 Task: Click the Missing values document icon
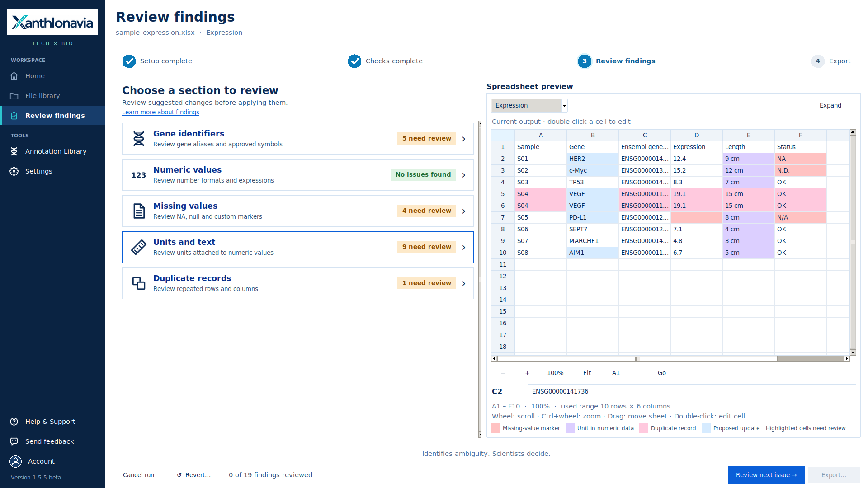pyautogui.click(x=139, y=211)
